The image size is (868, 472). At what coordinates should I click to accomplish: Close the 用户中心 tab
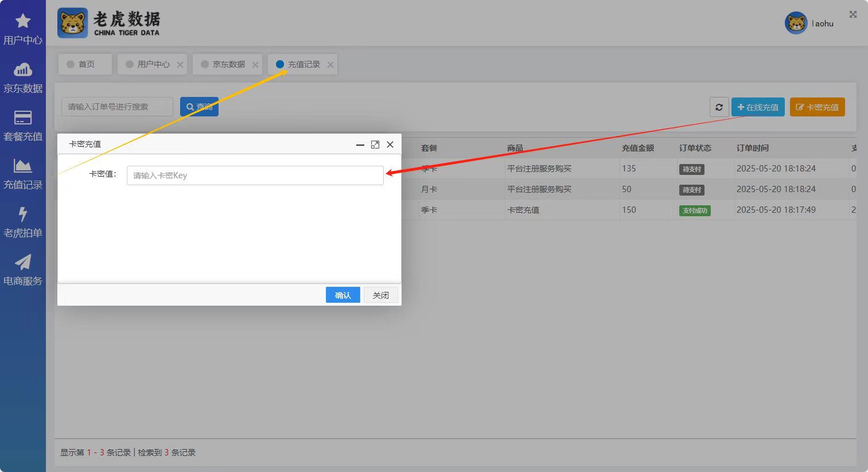click(x=180, y=65)
